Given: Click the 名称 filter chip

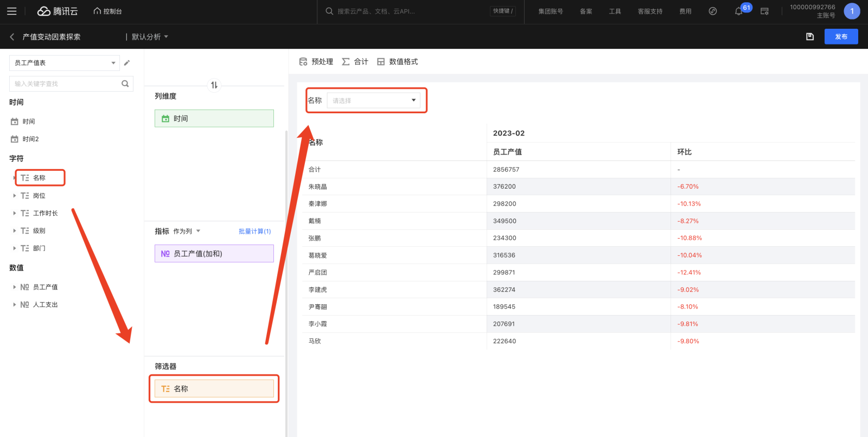Looking at the screenshot, I should 214,389.
